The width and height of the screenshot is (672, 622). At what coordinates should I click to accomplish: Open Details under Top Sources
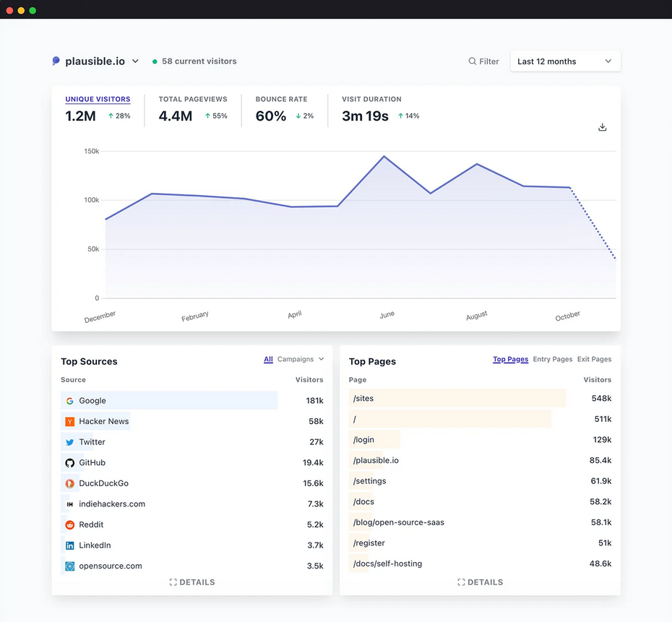192,582
